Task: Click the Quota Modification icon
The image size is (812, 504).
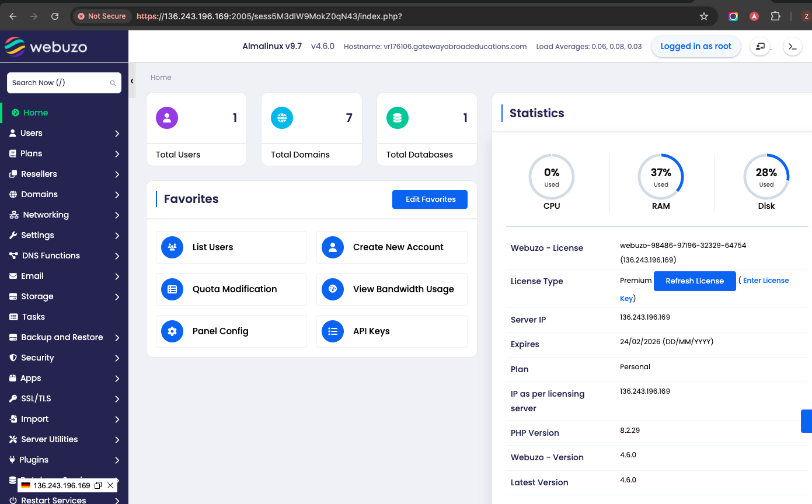Action: pyautogui.click(x=172, y=289)
